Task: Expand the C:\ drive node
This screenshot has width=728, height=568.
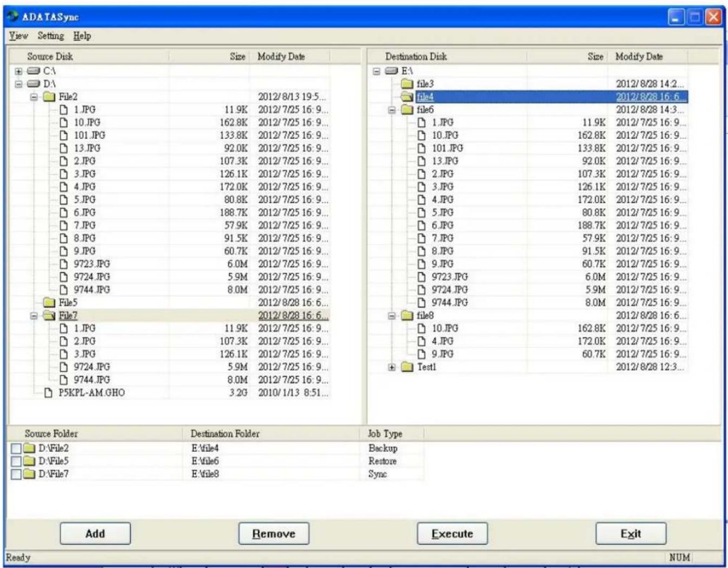Action: (19, 71)
